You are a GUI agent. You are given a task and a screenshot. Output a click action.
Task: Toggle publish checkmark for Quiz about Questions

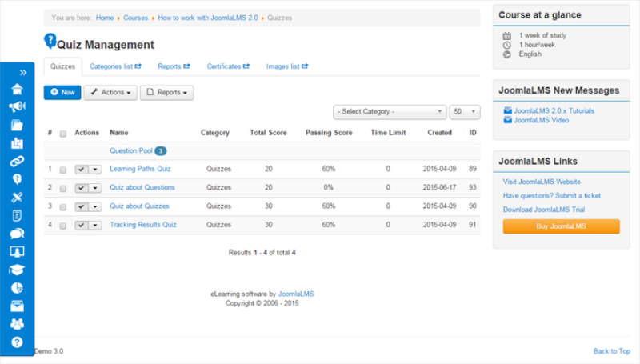coord(82,188)
